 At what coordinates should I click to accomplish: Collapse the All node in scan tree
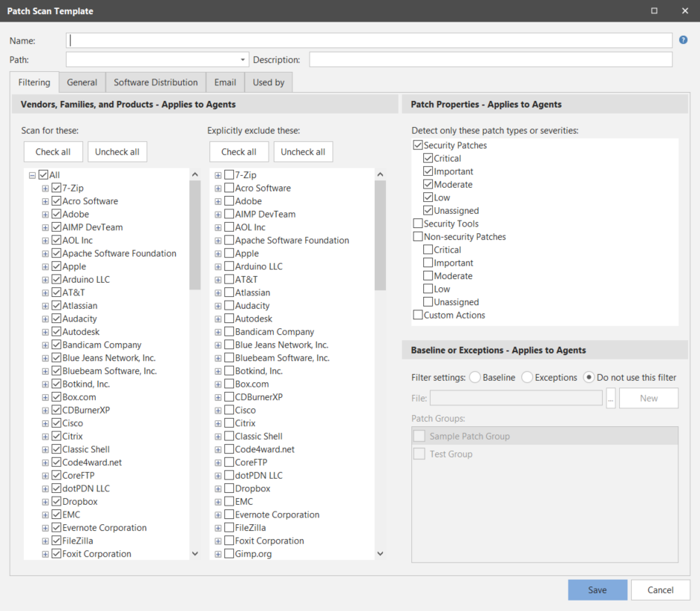click(32, 175)
